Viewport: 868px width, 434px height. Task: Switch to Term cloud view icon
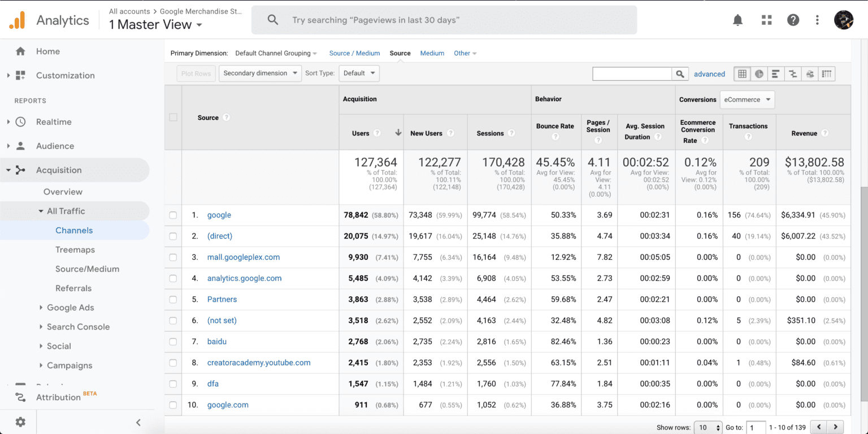[810, 73]
